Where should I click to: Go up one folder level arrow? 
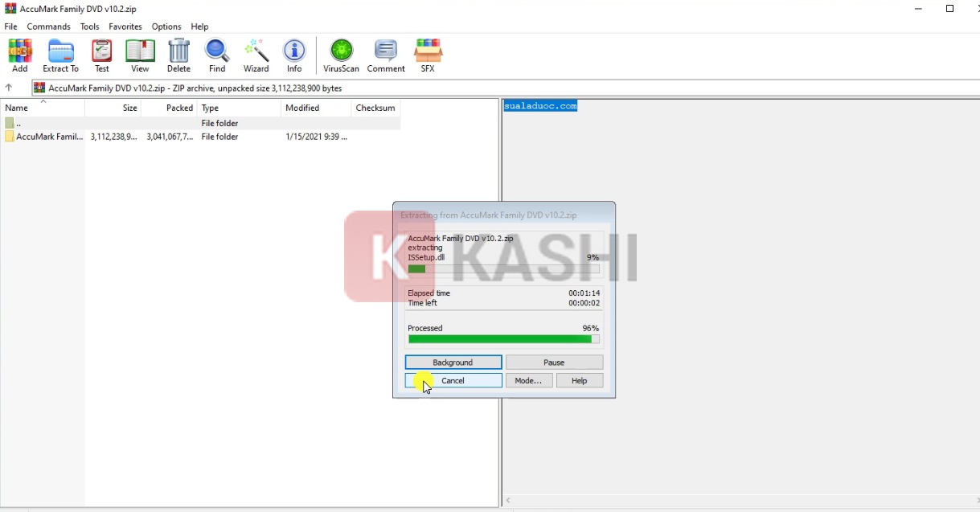[9, 88]
